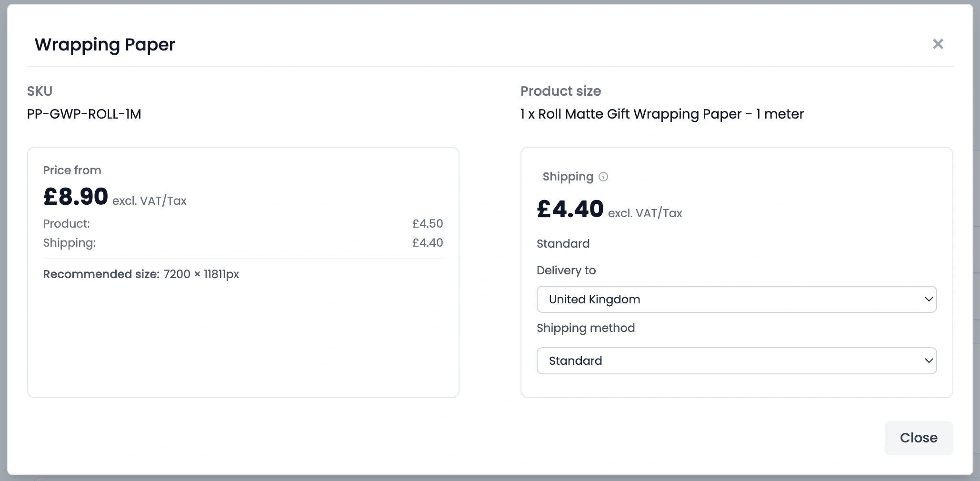
Task: Select the SKU code PP-GWP-ROLL-1M
Action: 84,114
